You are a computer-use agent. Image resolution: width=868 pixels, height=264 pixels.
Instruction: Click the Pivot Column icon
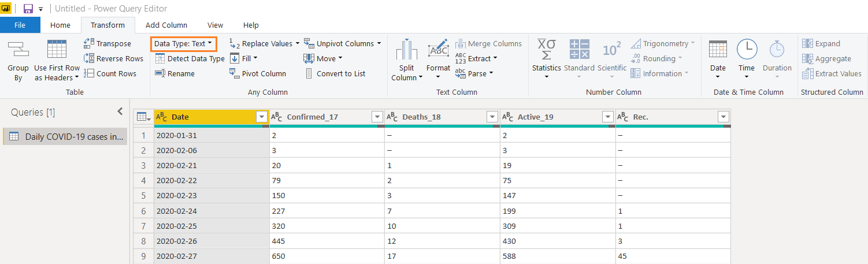pyautogui.click(x=235, y=73)
